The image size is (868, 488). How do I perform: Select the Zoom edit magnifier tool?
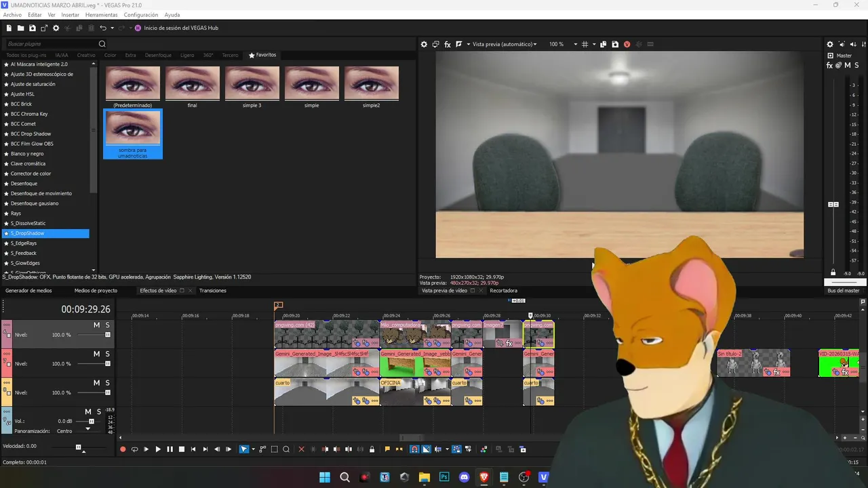[x=286, y=449]
